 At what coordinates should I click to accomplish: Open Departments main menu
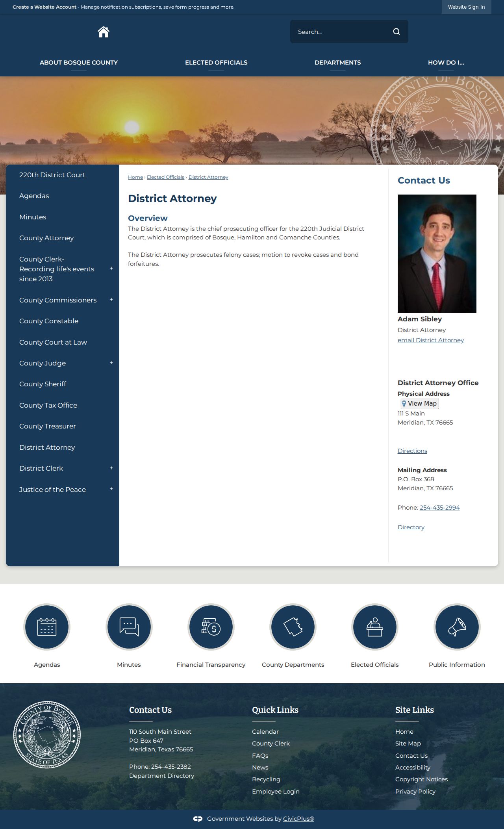[x=337, y=62]
